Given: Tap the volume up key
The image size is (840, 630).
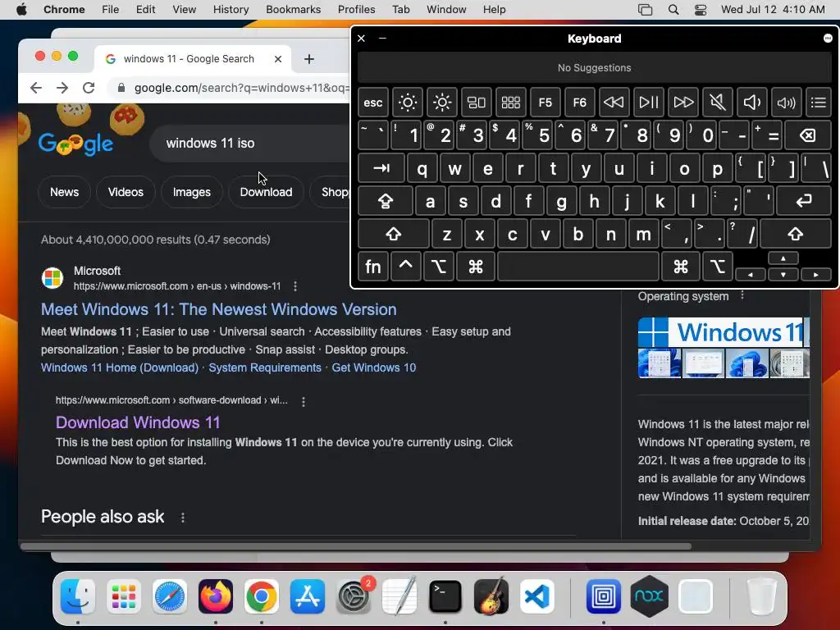Looking at the screenshot, I should (786, 103).
